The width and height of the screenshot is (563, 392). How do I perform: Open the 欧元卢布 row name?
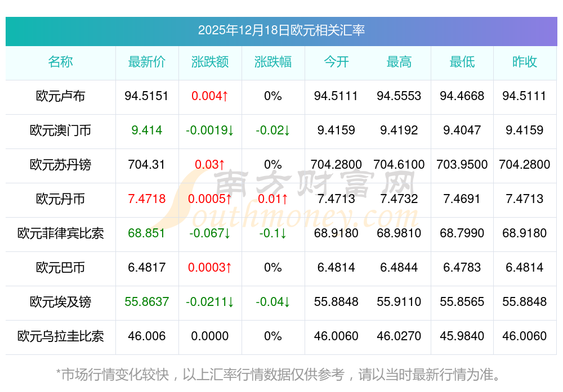tap(60, 96)
